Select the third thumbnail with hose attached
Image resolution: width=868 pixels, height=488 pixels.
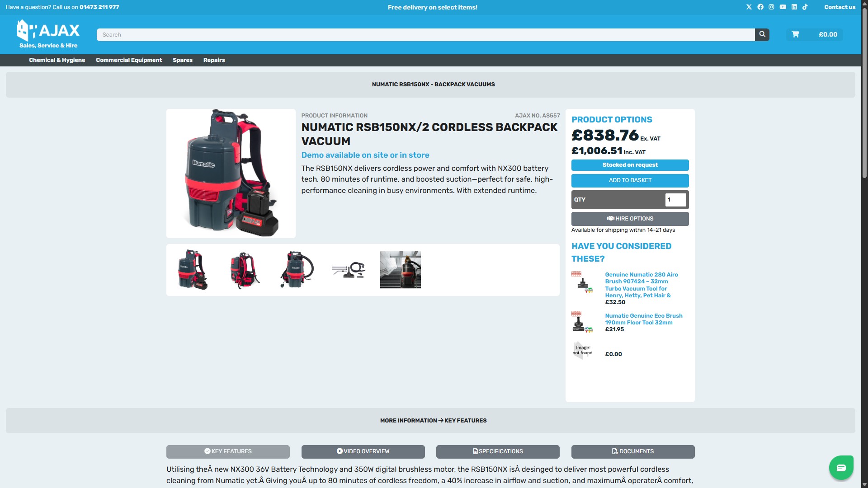(x=297, y=270)
